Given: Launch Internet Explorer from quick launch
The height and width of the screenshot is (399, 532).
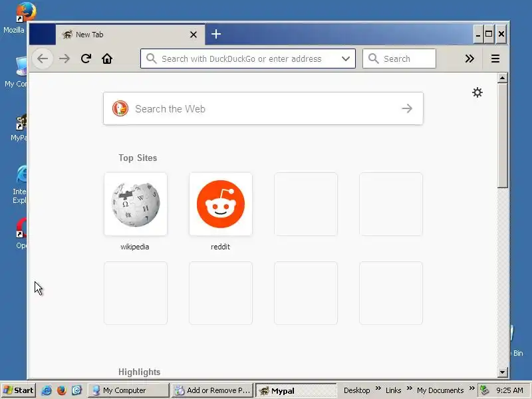Looking at the screenshot, I should click(x=47, y=390).
